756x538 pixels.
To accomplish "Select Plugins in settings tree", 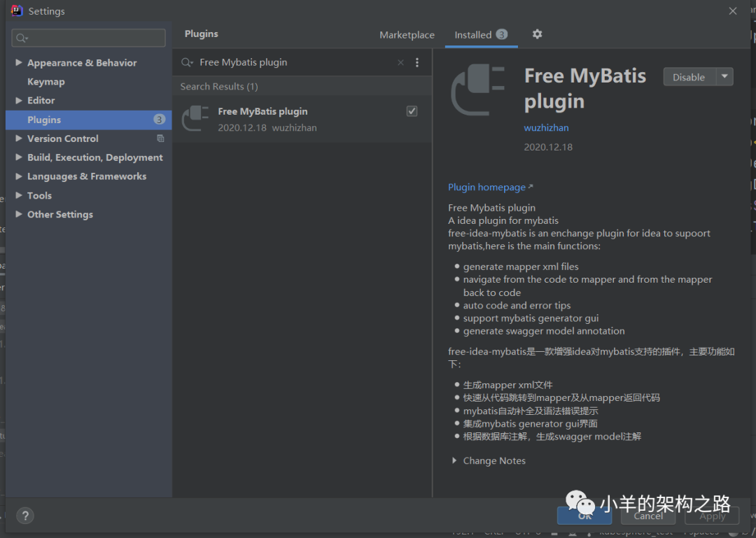I will (88, 120).
